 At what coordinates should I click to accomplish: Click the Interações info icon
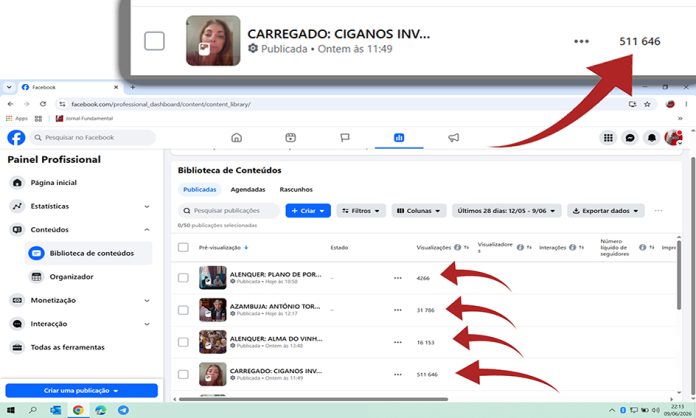point(573,247)
